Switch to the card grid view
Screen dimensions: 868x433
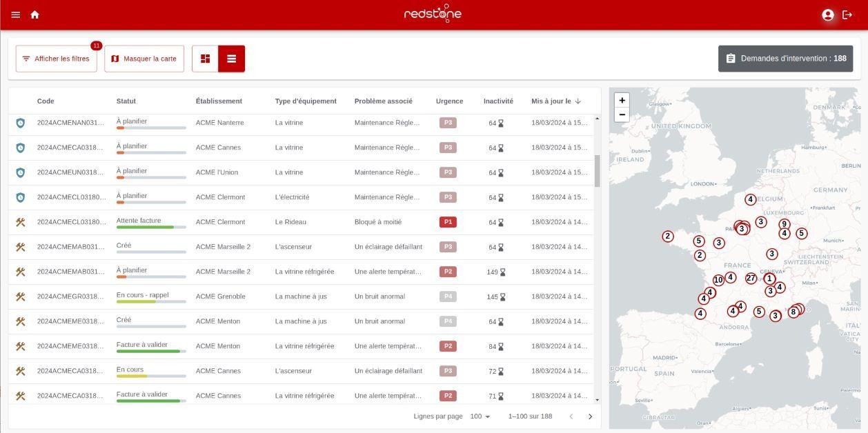(205, 59)
